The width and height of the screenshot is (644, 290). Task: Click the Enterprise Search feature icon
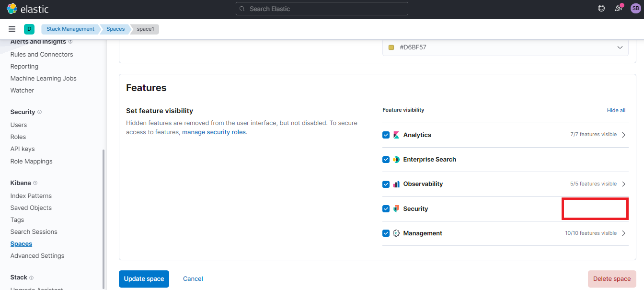tap(396, 160)
